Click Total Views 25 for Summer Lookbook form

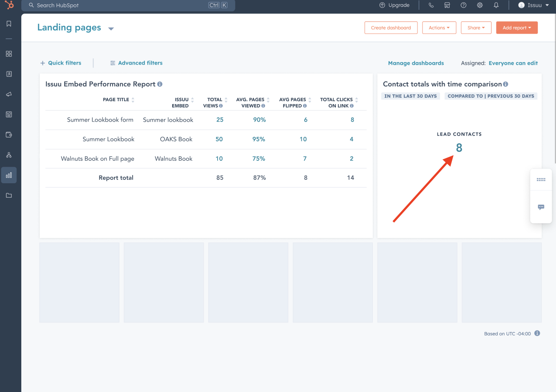coord(220,120)
